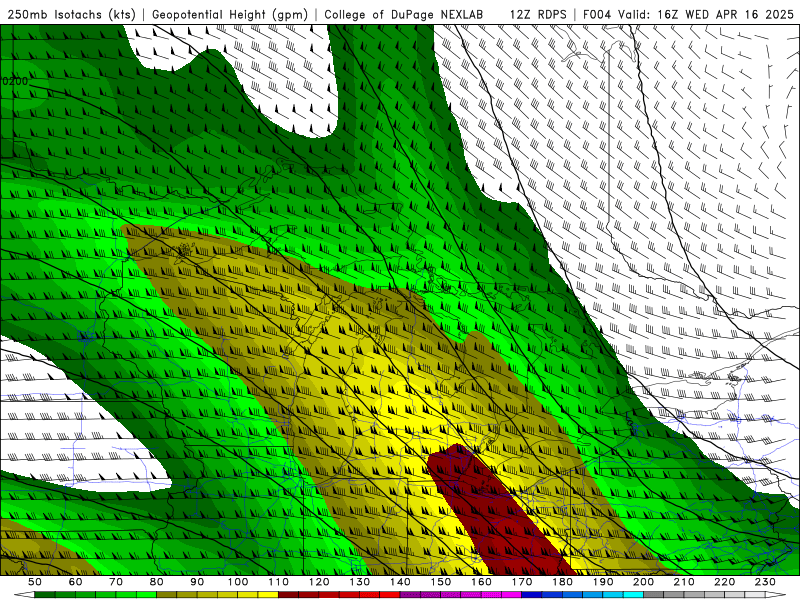The width and height of the screenshot is (800, 600).
Task: Click the 220 knot scale label
Action: [x=724, y=582]
